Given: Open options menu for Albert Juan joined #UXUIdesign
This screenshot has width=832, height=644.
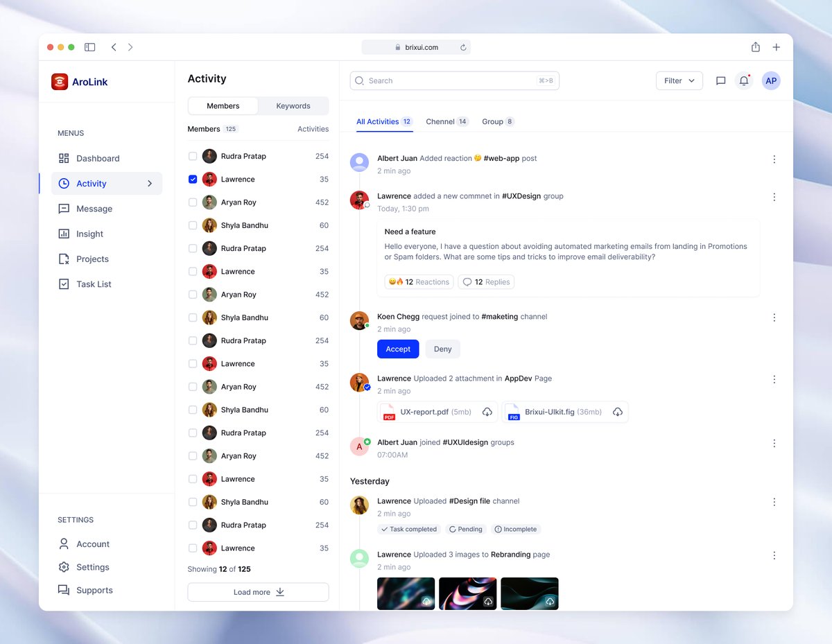Looking at the screenshot, I should tap(774, 443).
